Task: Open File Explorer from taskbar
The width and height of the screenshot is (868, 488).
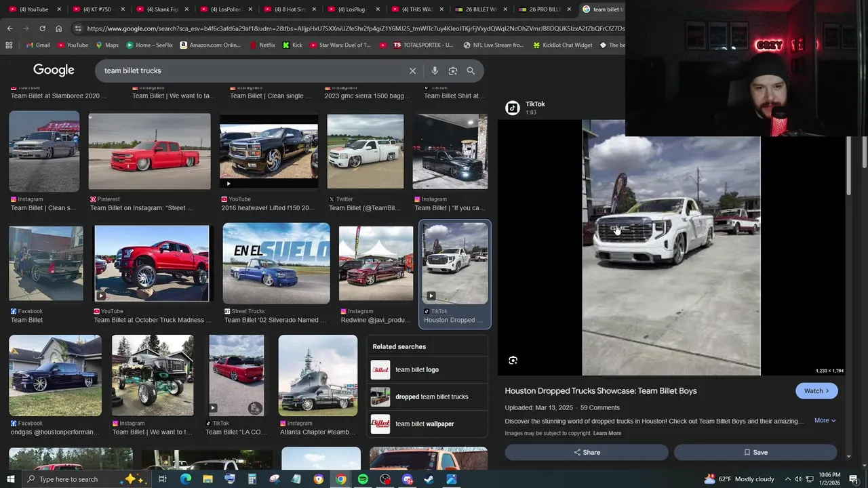Action: point(208,479)
